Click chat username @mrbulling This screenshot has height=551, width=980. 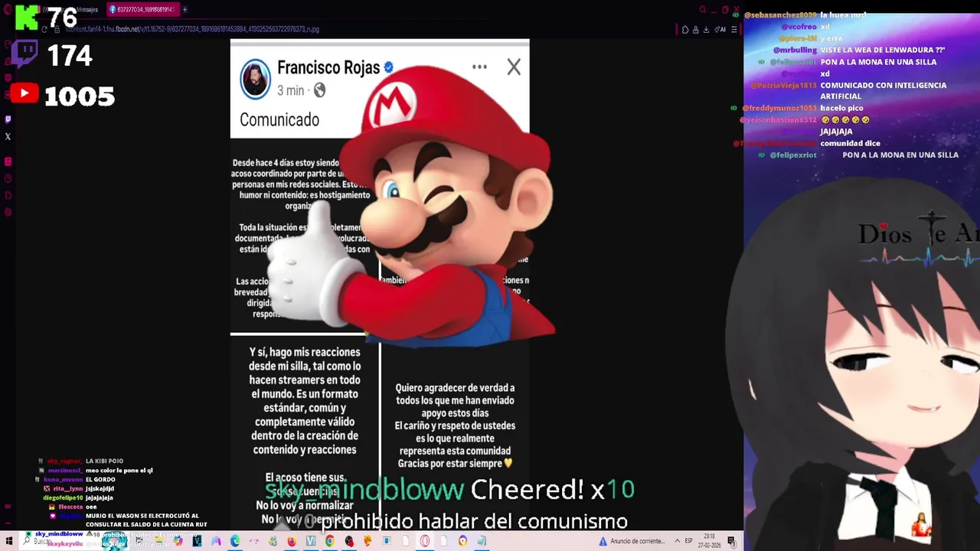click(x=795, y=50)
